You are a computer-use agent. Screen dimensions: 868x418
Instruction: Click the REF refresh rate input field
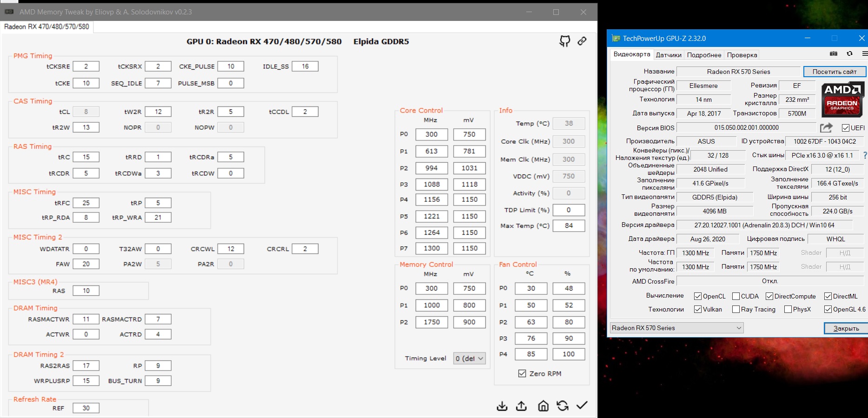click(x=86, y=408)
